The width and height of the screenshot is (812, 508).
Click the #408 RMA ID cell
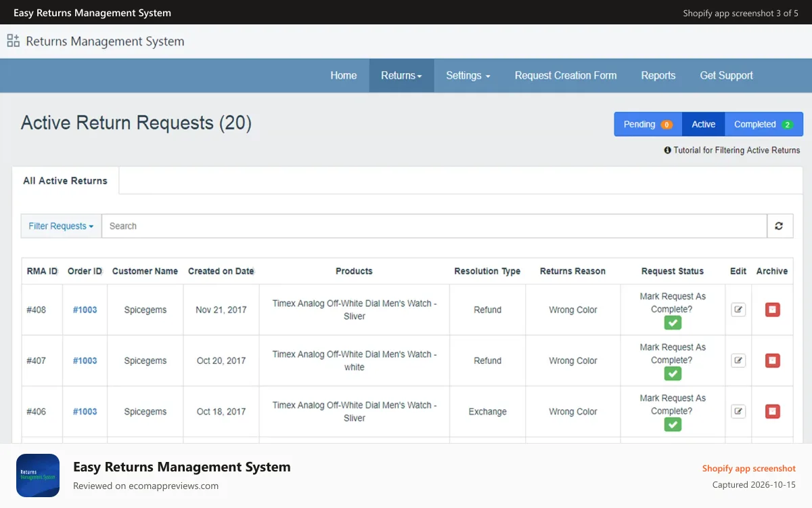pos(42,310)
